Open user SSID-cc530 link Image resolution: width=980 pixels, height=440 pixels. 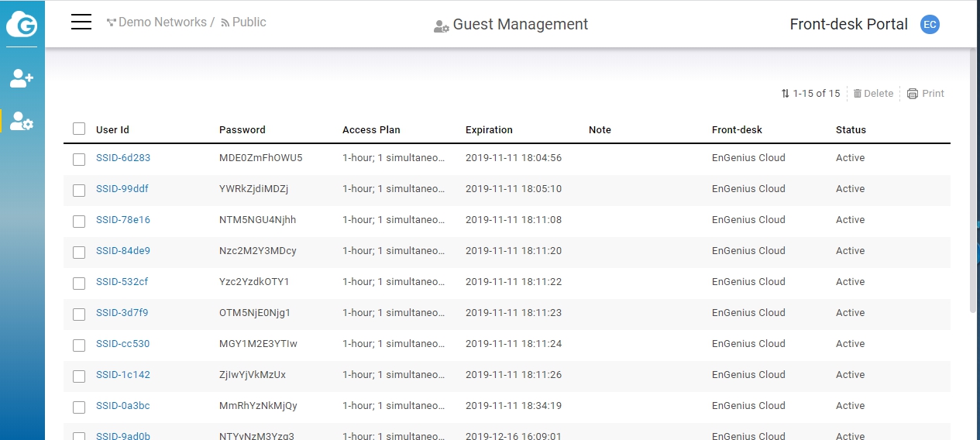click(122, 344)
